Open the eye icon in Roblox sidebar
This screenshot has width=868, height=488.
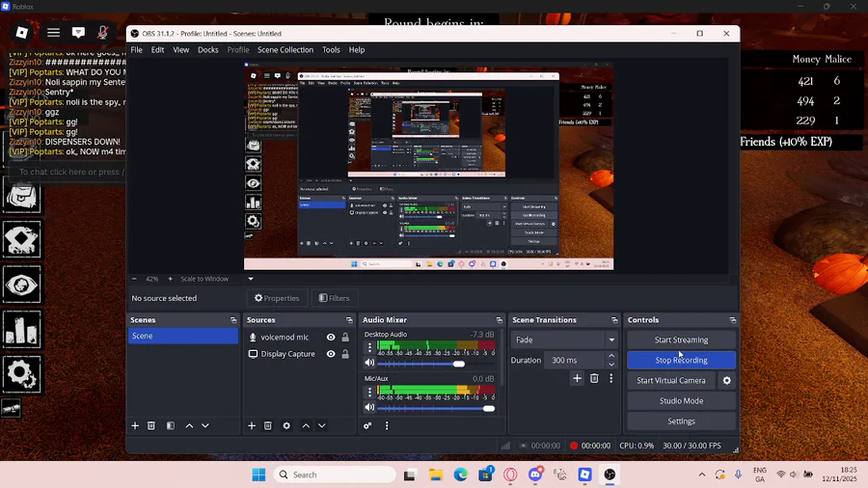click(x=21, y=285)
